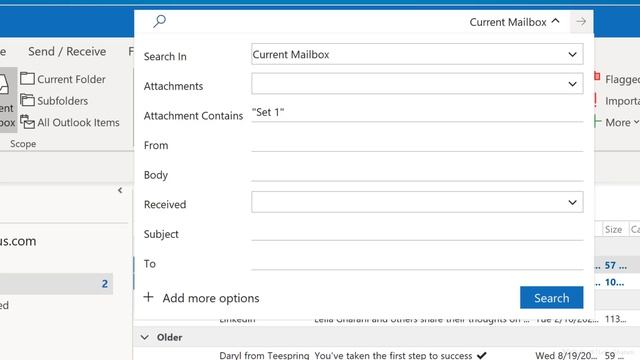Viewport: 640px width, 360px height.
Task: Click Add more options
Action: (x=211, y=298)
